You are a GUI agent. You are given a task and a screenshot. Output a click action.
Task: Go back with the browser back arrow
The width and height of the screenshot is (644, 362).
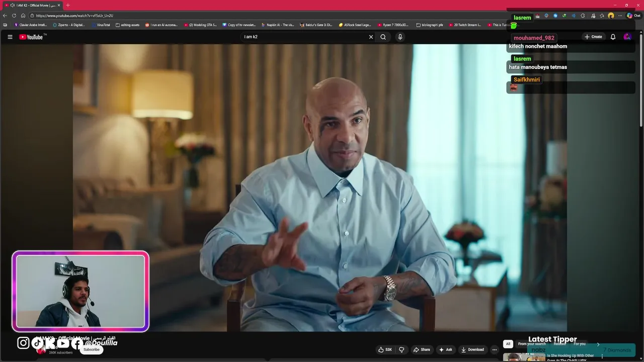coord(5,16)
